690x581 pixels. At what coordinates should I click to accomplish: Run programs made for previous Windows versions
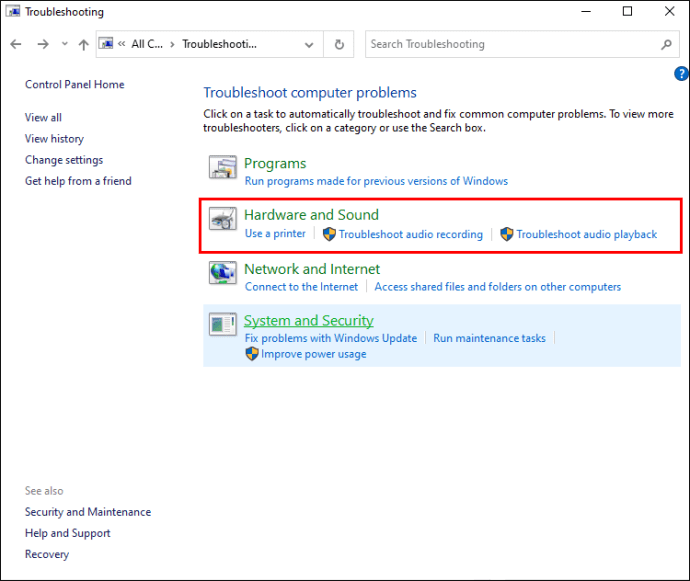(x=376, y=181)
